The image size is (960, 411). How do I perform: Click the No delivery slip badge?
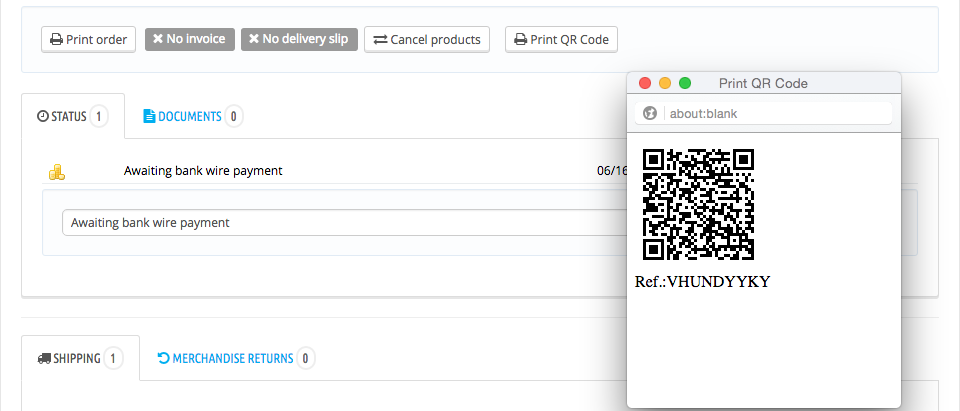coord(298,39)
